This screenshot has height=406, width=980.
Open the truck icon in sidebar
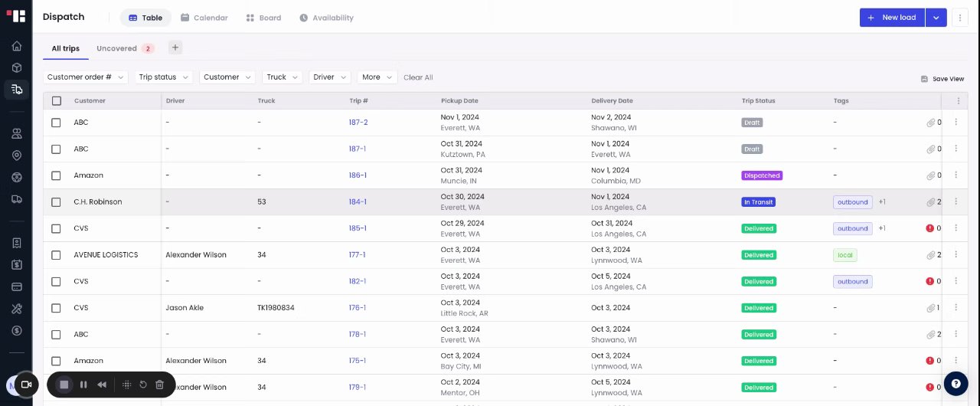[x=17, y=199]
